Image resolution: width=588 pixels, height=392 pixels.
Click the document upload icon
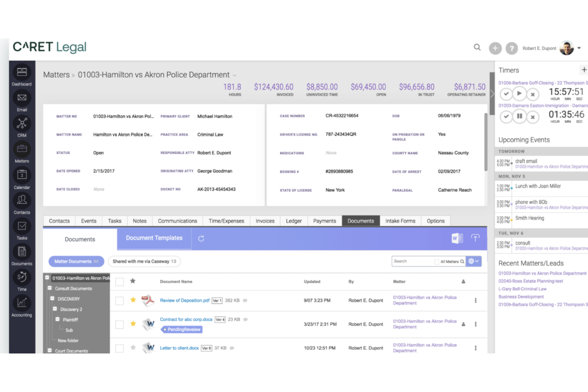[x=475, y=238]
